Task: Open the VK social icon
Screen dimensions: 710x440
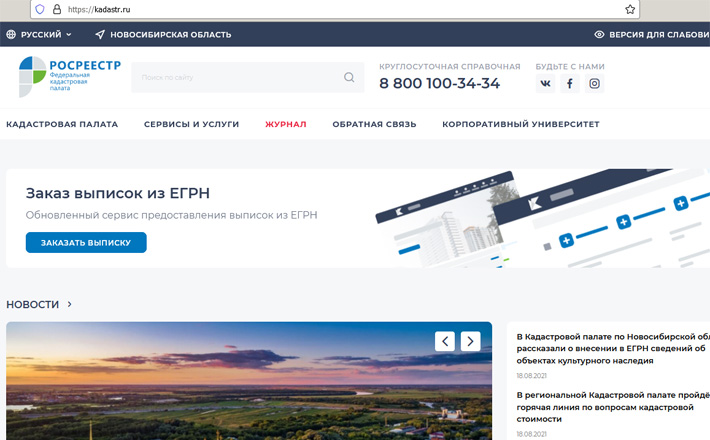Action: [x=545, y=83]
